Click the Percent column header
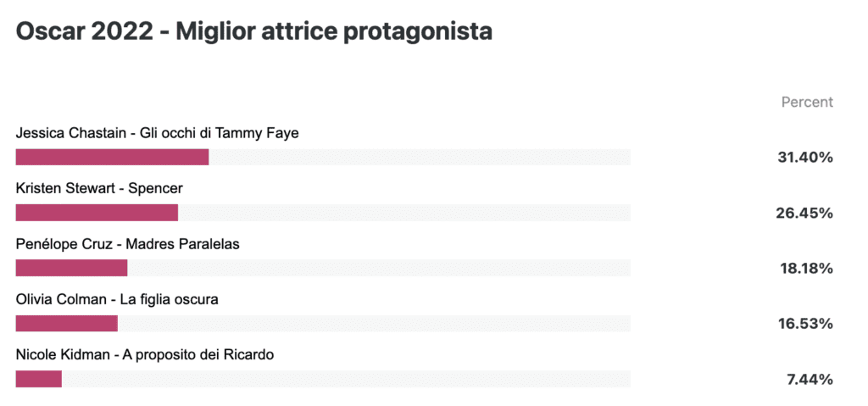Image resolution: width=868 pixels, height=406 pixels. tap(807, 102)
